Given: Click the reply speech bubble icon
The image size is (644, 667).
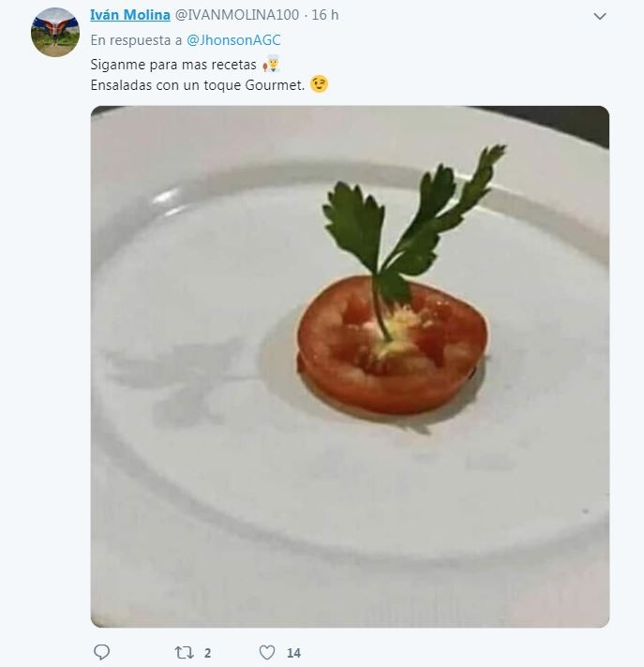Looking at the screenshot, I should pos(102,652).
